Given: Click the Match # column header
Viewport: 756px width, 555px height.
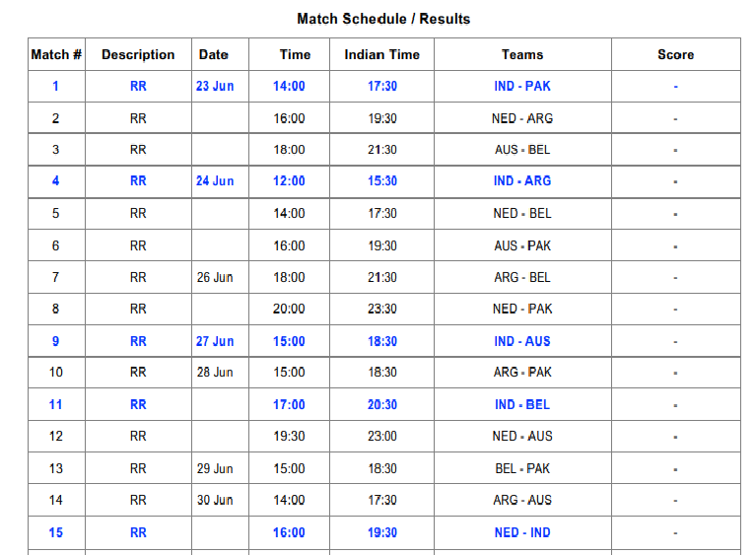Looking at the screenshot, I should point(56,55).
